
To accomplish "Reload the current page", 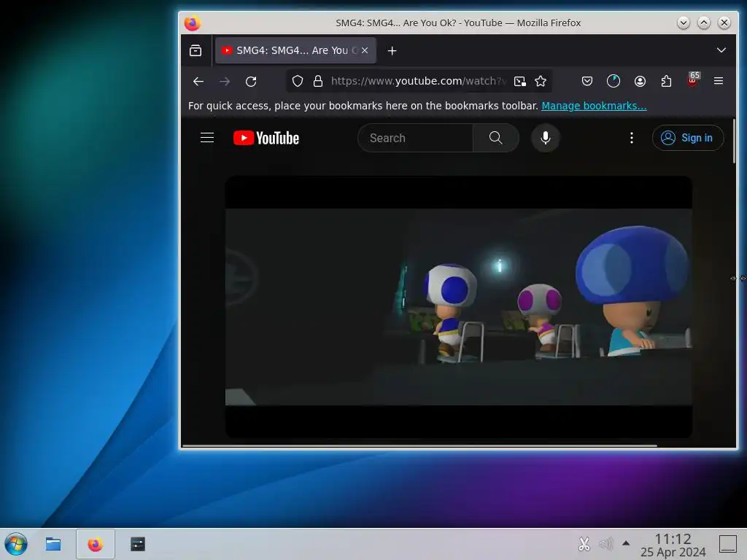I will 251,82.
